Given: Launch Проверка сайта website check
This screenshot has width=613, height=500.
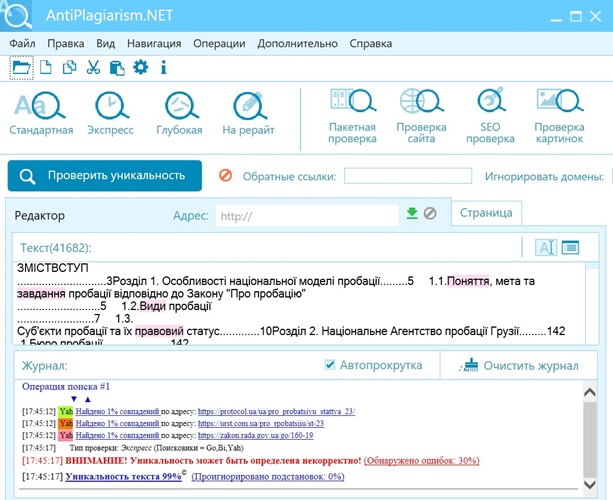Looking at the screenshot, I should click(x=421, y=116).
